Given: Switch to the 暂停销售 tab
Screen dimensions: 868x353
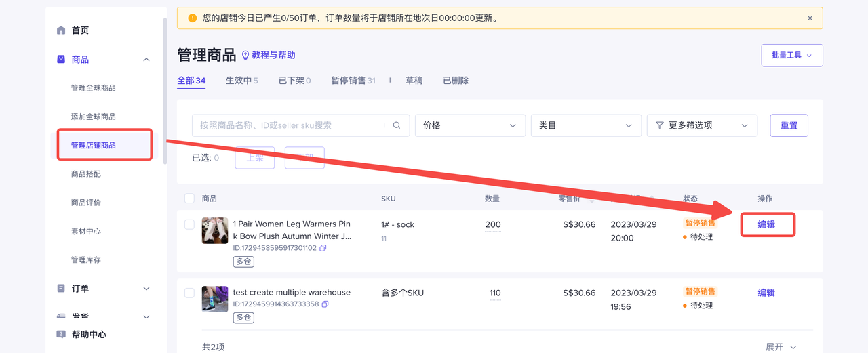Looking at the screenshot, I should pos(353,81).
